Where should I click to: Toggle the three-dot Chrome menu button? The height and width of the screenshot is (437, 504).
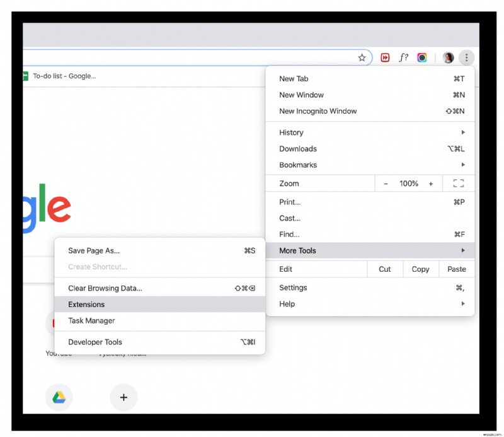click(466, 57)
